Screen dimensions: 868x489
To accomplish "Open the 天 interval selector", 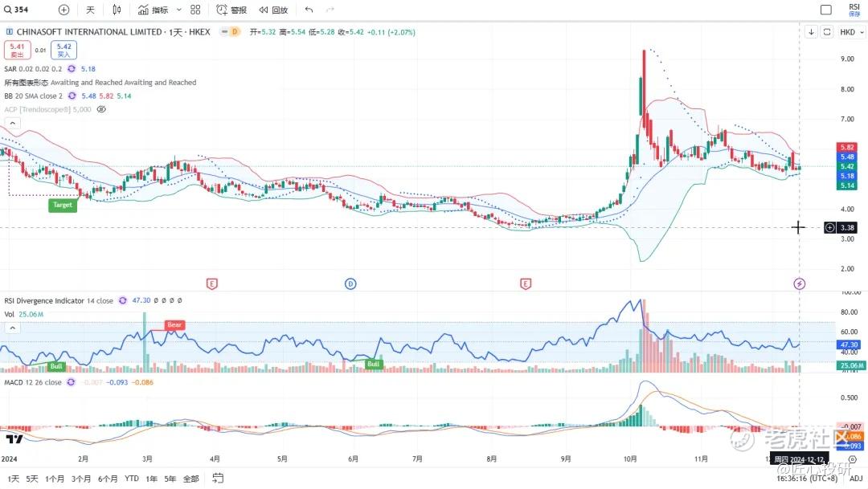I will pos(90,10).
